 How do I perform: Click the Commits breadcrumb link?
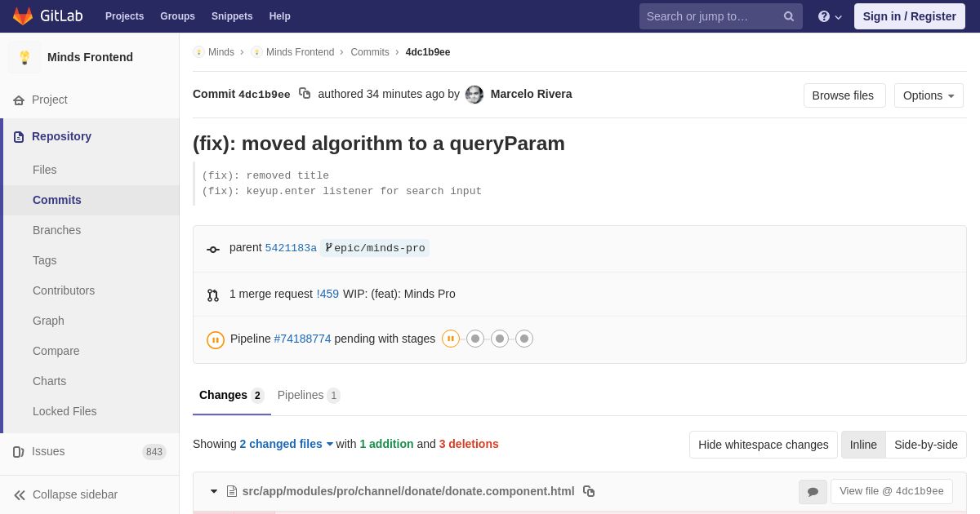coord(370,52)
